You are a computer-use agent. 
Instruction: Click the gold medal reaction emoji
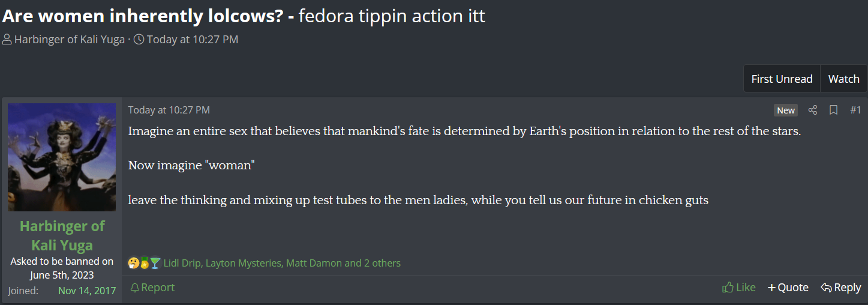144,263
